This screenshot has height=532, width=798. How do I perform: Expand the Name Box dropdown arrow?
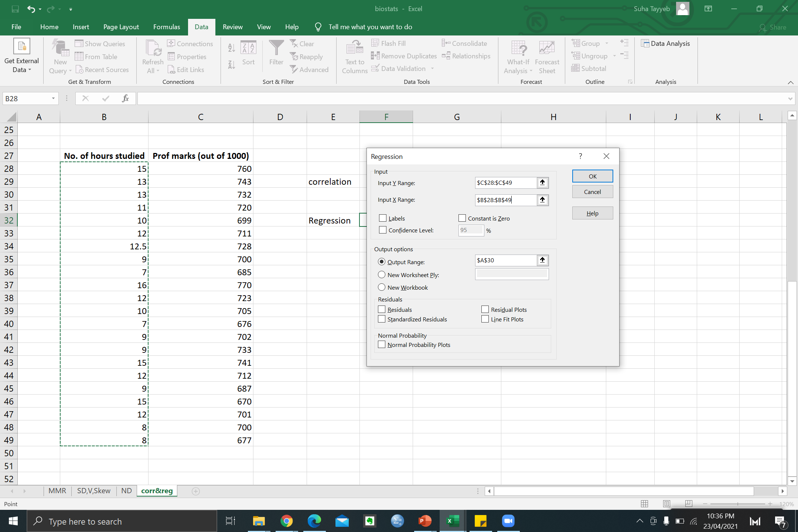point(53,98)
